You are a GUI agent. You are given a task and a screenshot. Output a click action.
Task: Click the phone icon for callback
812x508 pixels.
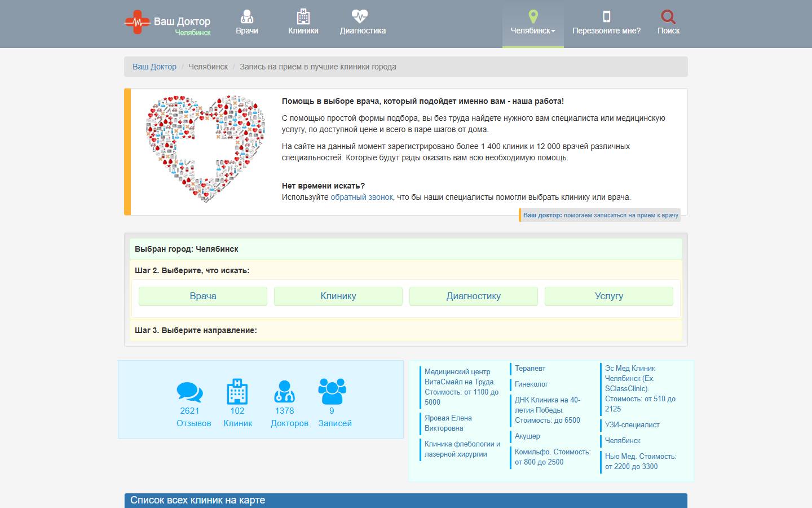(607, 16)
